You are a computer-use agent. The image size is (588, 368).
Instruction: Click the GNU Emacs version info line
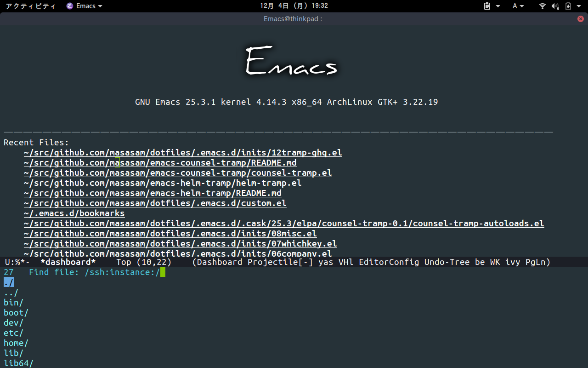tap(287, 102)
